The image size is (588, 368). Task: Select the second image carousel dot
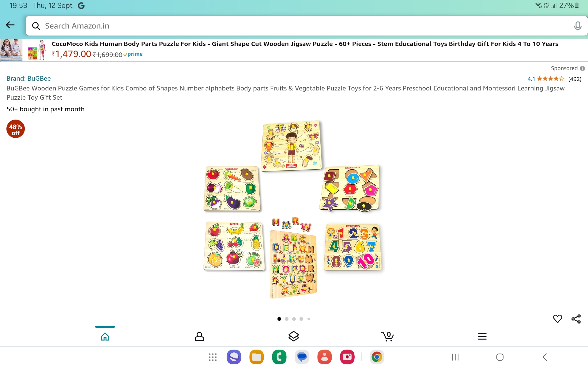pos(287,319)
